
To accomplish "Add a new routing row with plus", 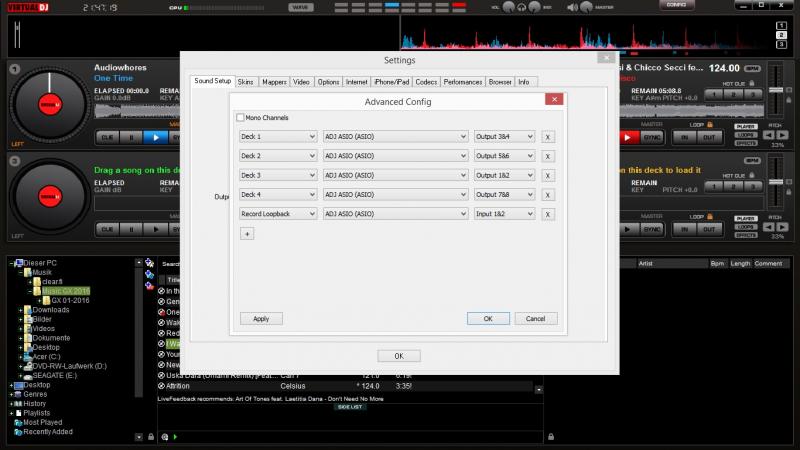I will click(x=247, y=234).
